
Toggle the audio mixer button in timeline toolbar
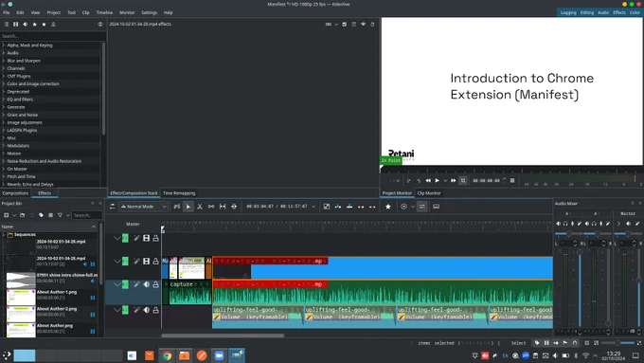421,207
